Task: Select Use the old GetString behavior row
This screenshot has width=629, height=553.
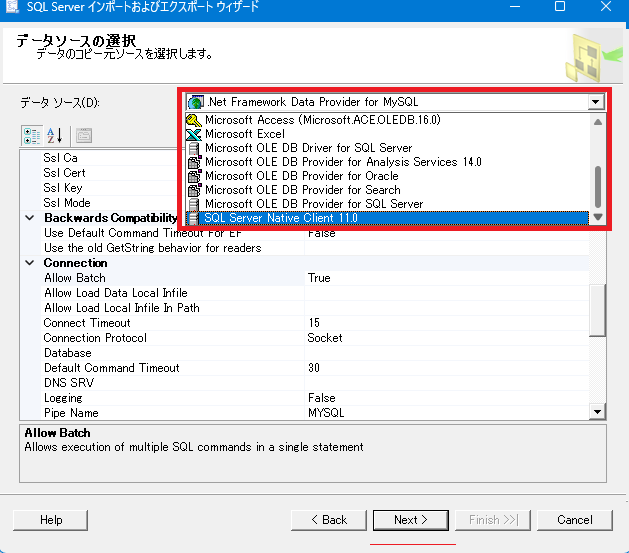Action: click(315, 248)
